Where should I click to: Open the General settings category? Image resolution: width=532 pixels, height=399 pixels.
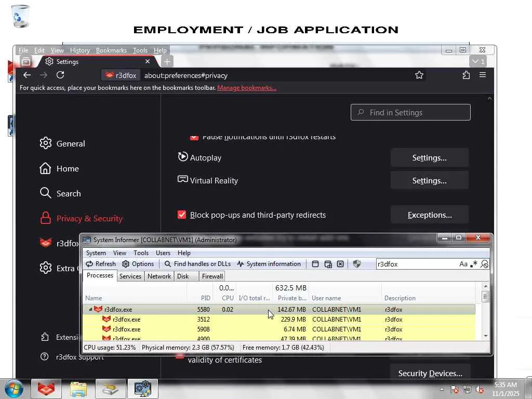pyautogui.click(x=62, y=143)
